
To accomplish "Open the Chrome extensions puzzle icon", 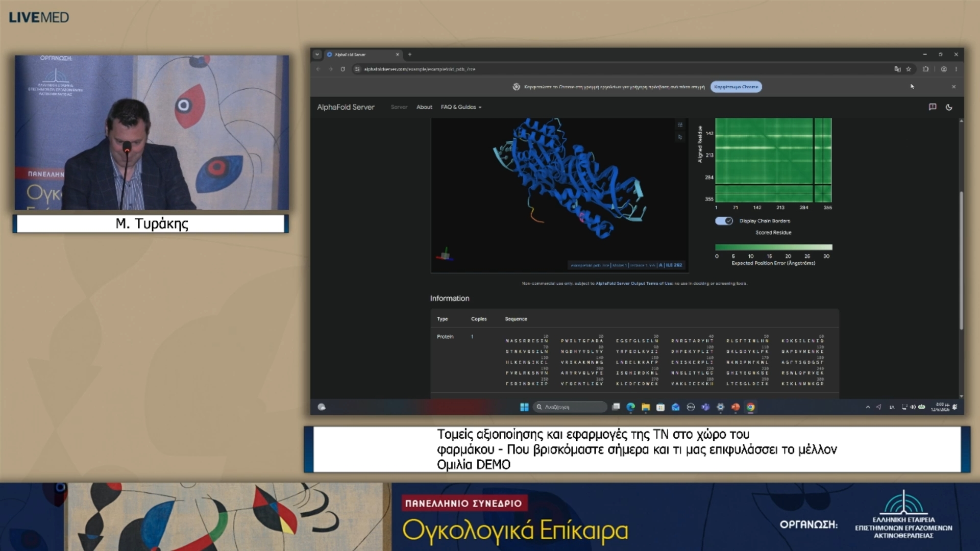I will [926, 69].
